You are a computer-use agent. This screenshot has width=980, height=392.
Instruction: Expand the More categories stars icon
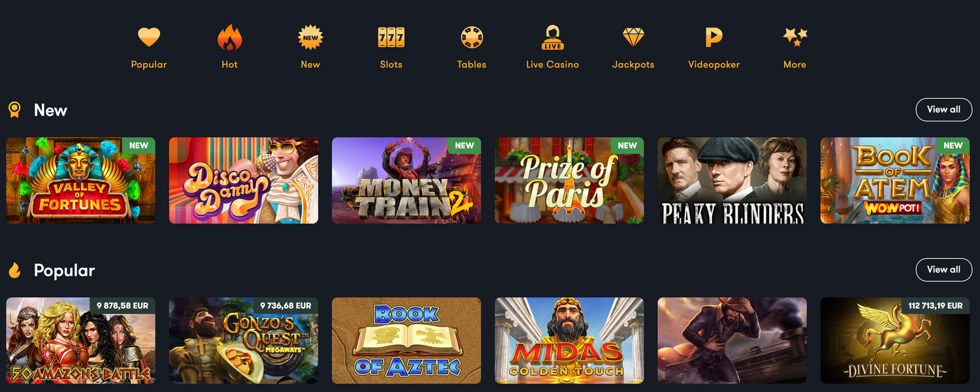point(795,37)
